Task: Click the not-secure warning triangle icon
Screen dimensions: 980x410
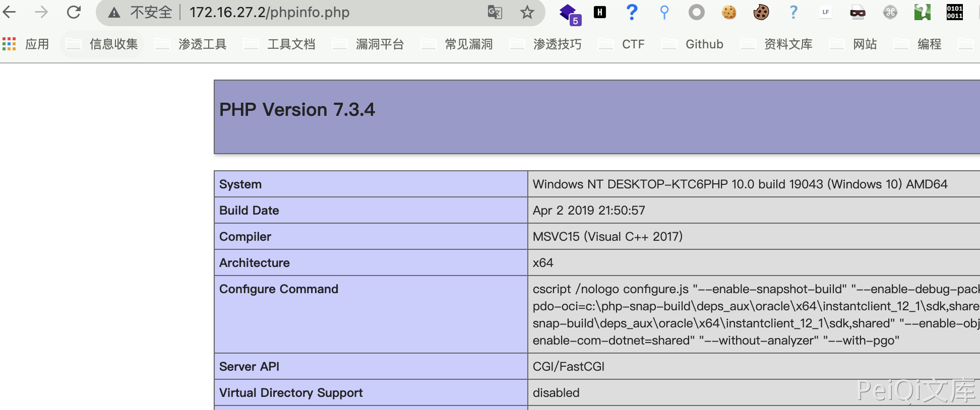Action: tap(114, 13)
